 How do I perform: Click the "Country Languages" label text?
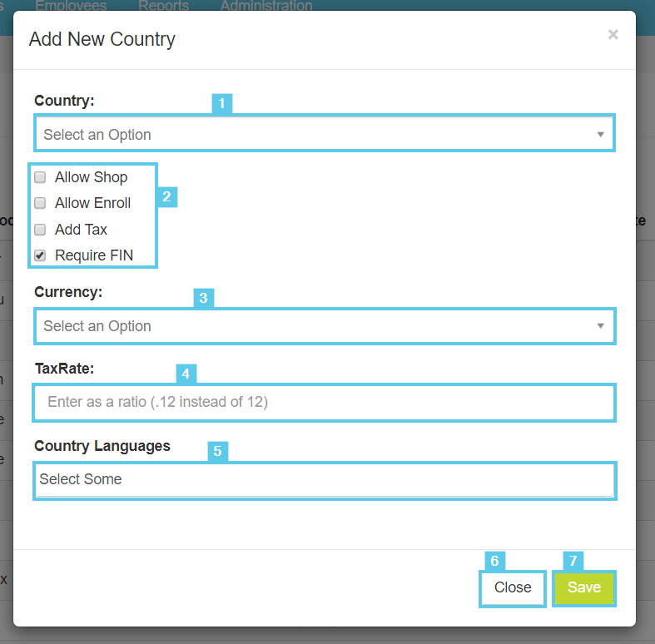tap(102, 446)
